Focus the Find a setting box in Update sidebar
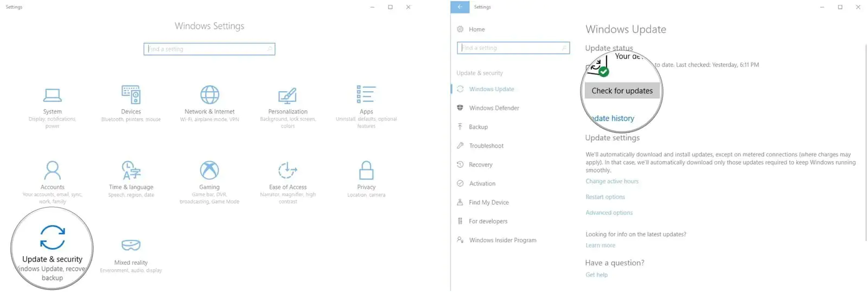The height and width of the screenshot is (292, 868). coord(513,48)
